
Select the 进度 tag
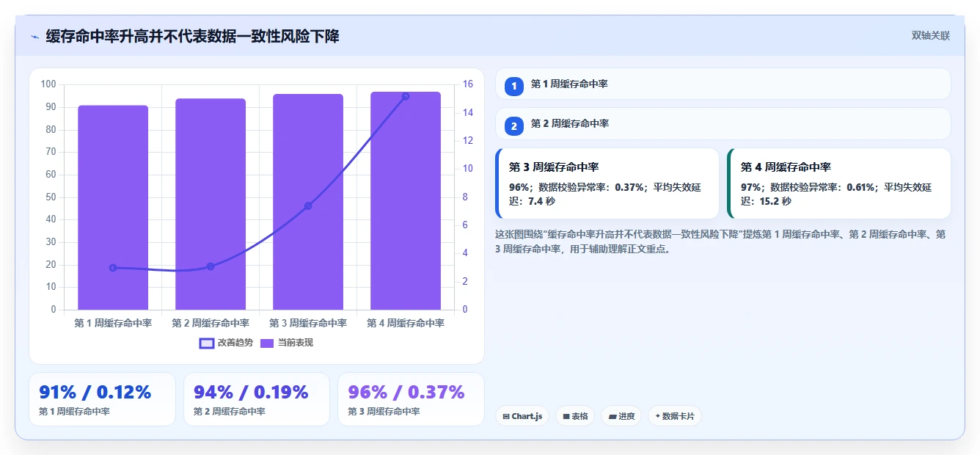pos(621,416)
